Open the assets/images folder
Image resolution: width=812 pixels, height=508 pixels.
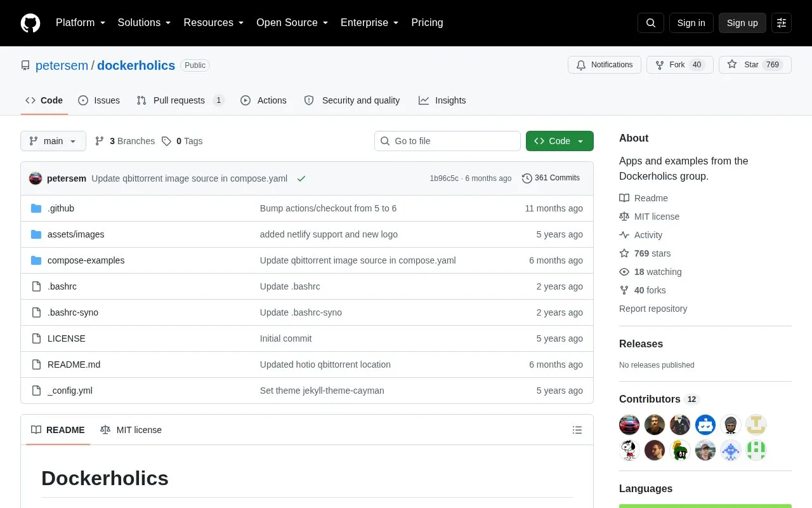click(x=76, y=234)
